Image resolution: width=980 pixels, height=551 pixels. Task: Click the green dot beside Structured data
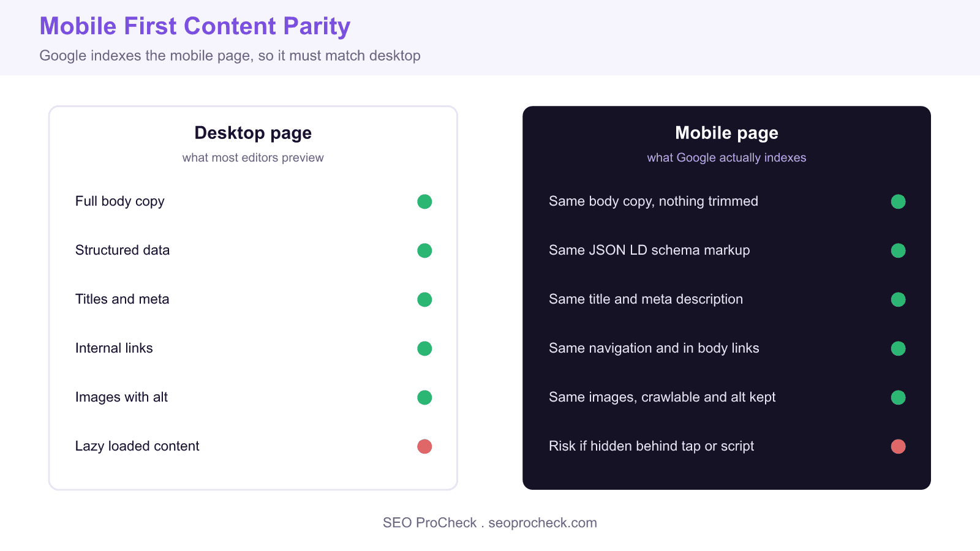tap(424, 250)
